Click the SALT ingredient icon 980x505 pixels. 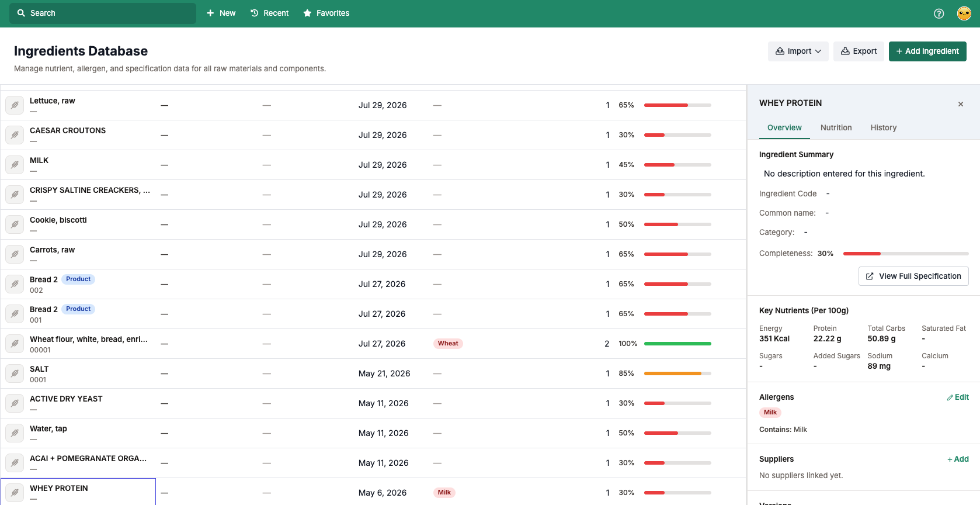tap(15, 373)
